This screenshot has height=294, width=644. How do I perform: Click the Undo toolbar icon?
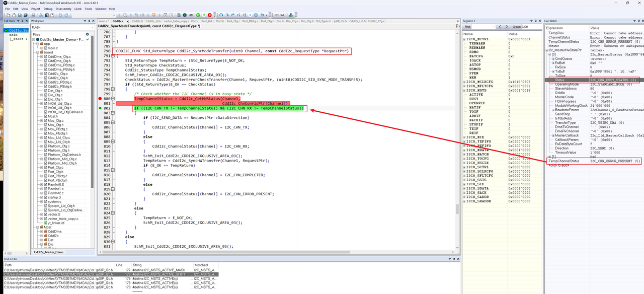[60, 15]
